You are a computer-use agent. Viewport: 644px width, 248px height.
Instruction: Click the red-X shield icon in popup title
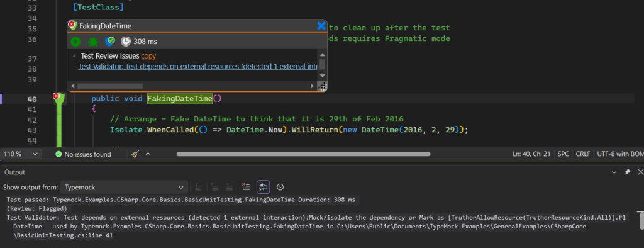[73, 25]
